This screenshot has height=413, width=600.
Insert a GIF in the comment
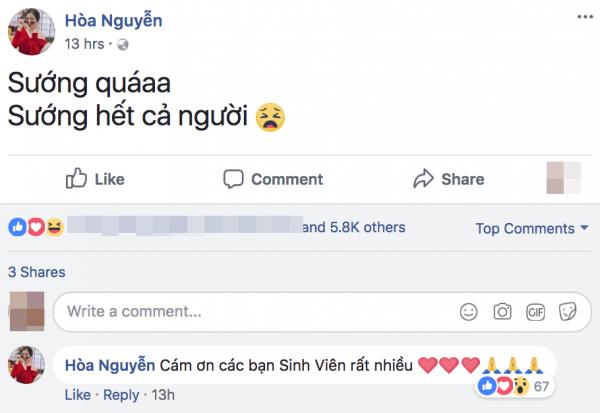pos(535,312)
